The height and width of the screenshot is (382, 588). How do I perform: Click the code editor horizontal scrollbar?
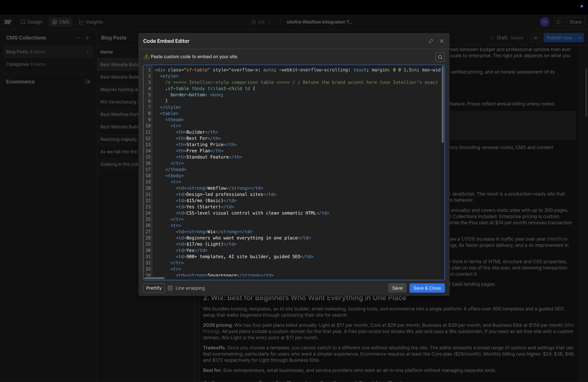[x=154, y=278]
